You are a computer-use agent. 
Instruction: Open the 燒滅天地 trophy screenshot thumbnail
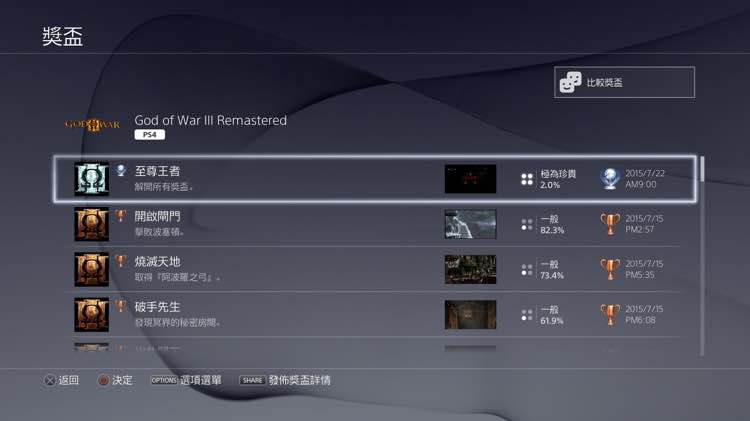(470, 269)
